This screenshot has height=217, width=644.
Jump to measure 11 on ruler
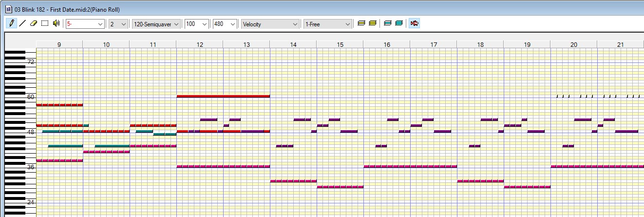point(153,44)
